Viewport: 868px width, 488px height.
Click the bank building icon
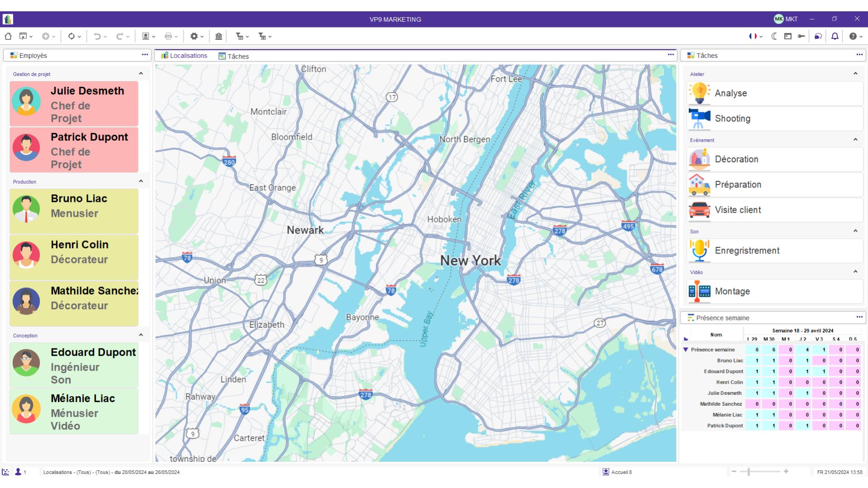tap(219, 36)
